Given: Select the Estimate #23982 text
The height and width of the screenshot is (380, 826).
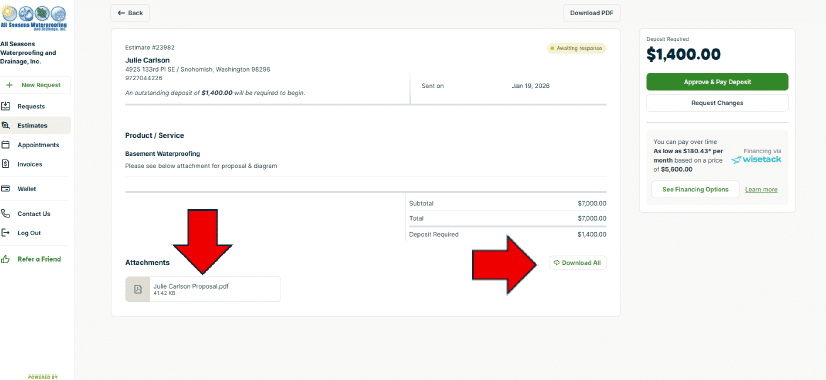Looking at the screenshot, I should click(x=150, y=47).
